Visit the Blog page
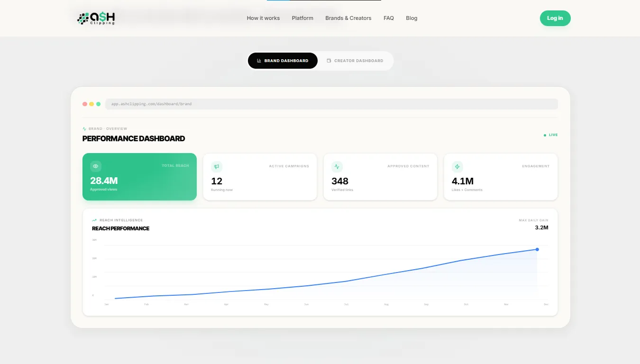 (x=411, y=18)
